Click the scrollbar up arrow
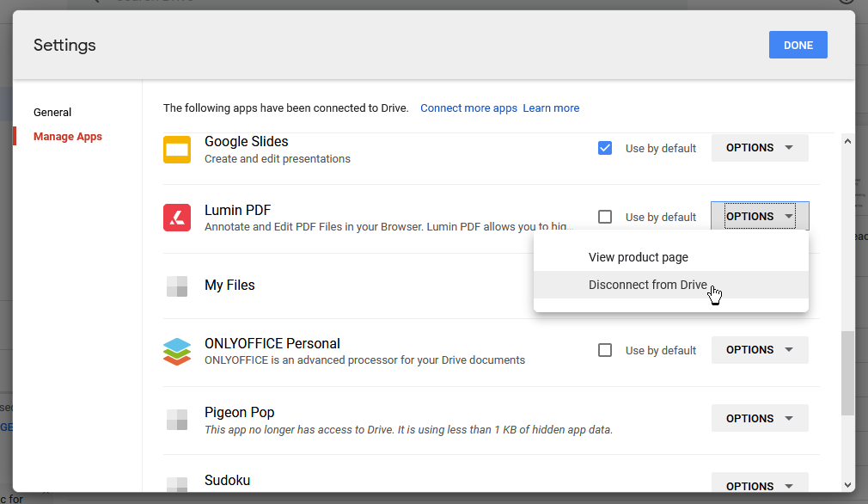 [x=847, y=141]
